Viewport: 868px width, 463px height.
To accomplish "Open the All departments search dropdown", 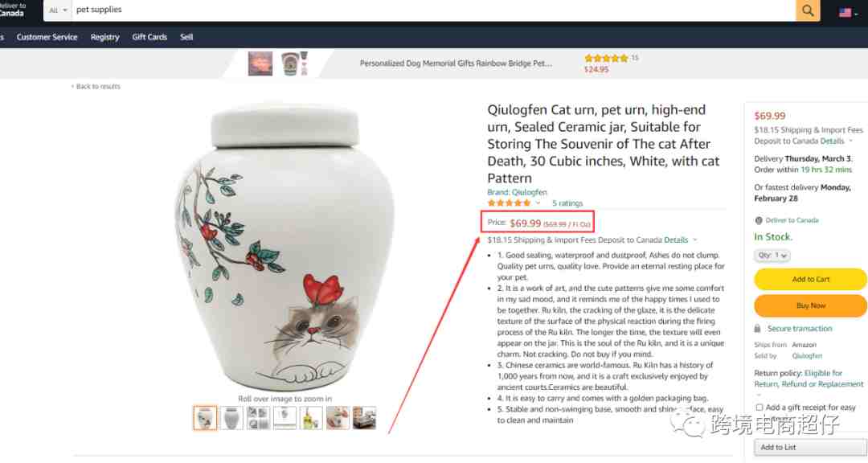I will tap(58, 10).
